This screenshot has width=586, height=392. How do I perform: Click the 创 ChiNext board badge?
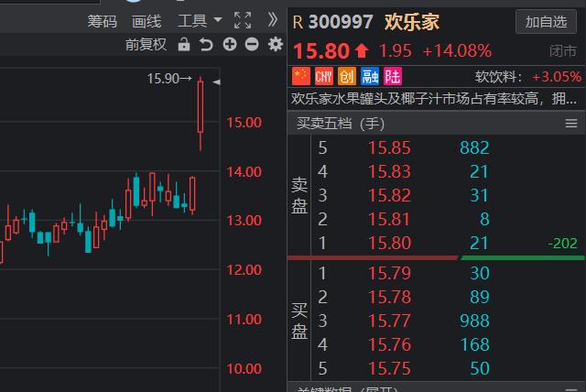point(347,76)
